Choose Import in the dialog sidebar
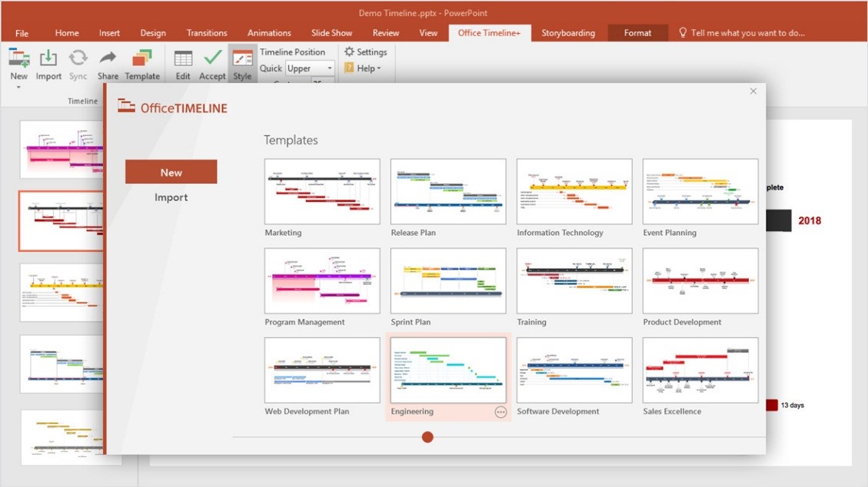868x487 pixels. (x=171, y=197)
